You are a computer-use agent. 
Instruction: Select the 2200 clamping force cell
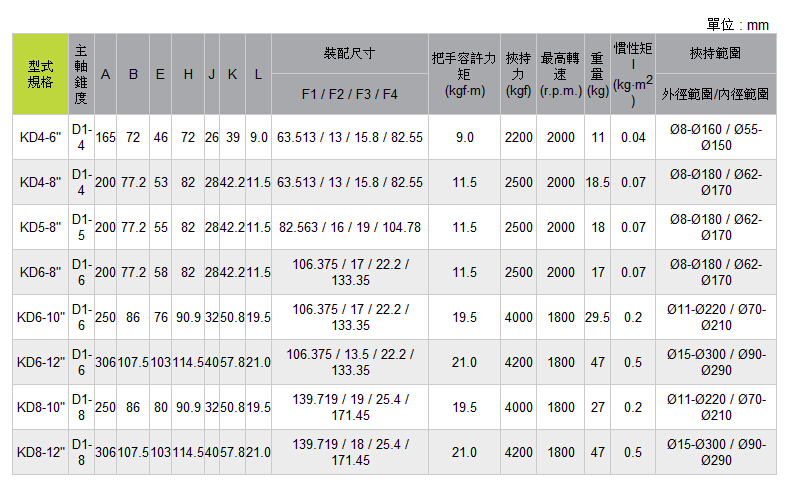[x=519, y=137]
